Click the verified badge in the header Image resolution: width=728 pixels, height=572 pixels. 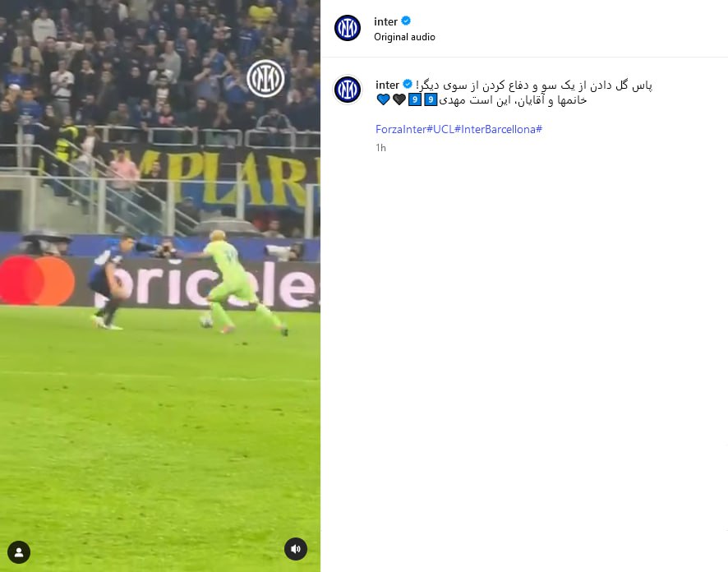pos(406,21)
